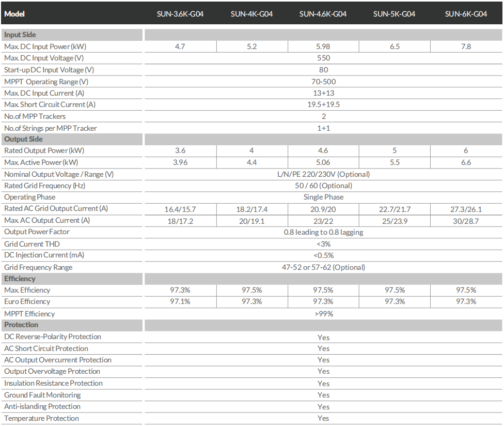Select the "Single Phase" value

pyautogui.click(x=323, y=197)
